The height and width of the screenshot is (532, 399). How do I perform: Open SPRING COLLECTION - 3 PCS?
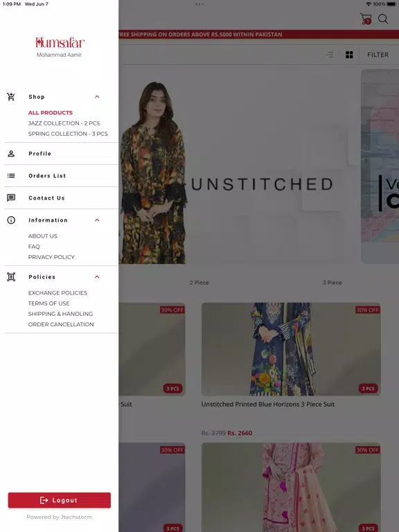tap(68, 134)
